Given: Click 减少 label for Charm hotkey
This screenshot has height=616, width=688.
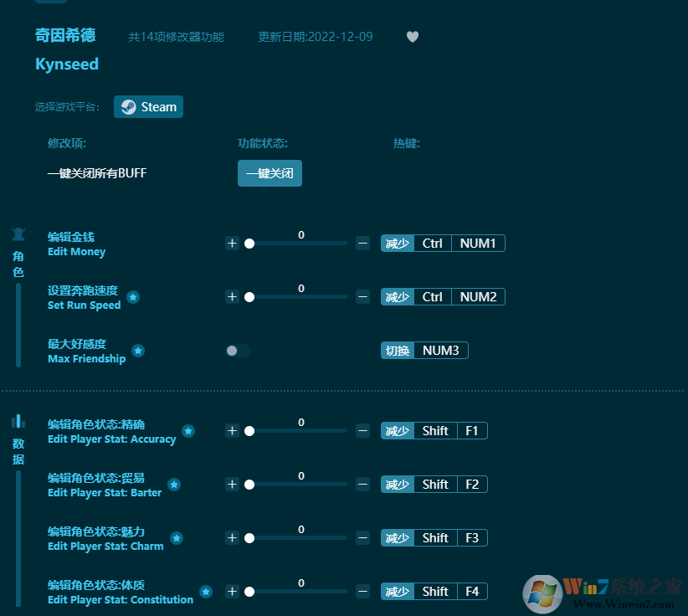Looking at the screenshot, I should pos(398,537).
